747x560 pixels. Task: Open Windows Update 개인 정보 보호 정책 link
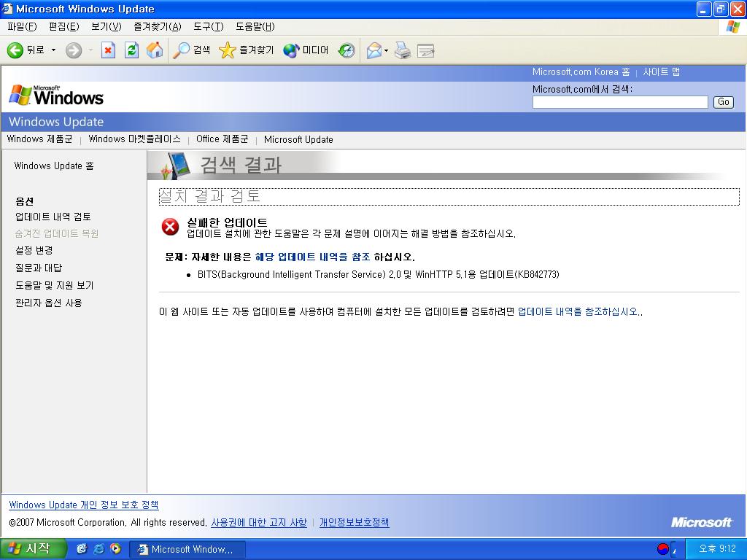(x=84, y=505)
